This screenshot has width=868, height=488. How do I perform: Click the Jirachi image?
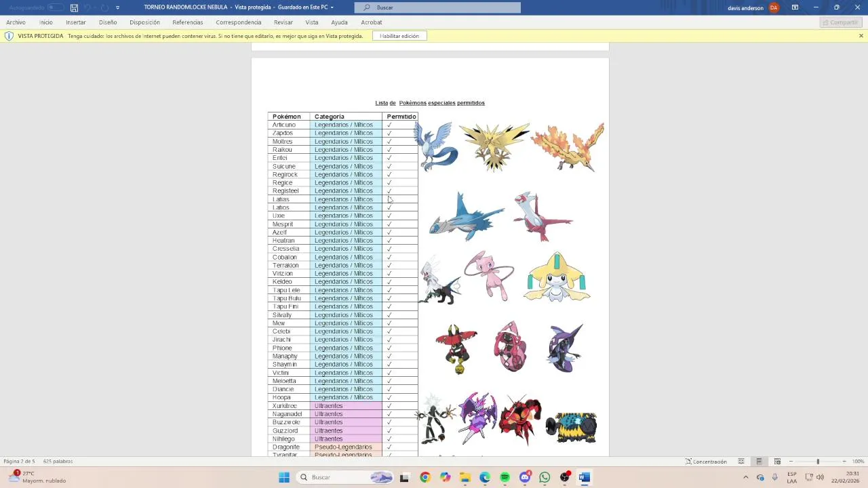557,277
